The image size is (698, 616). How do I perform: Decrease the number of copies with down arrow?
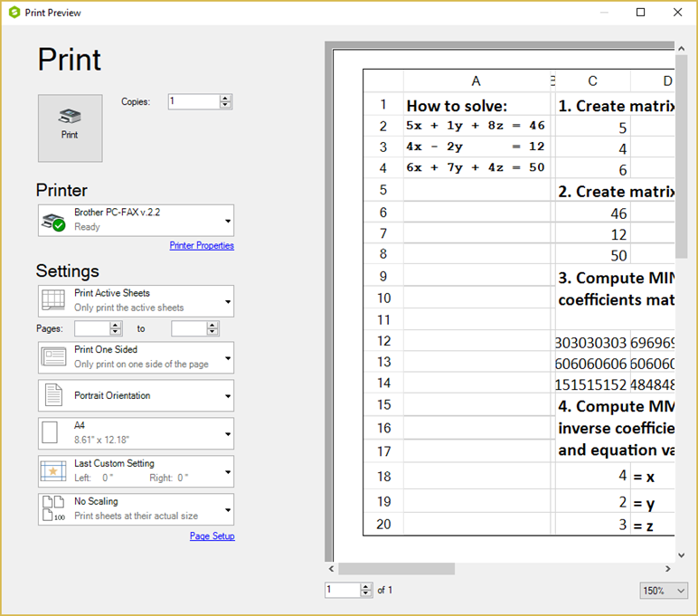(x=226, y=105)
